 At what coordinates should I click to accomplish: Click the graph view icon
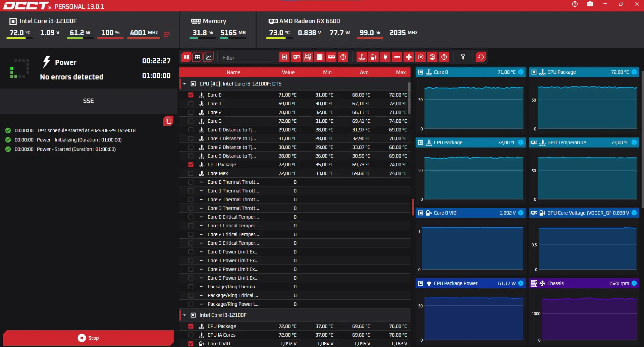coord(209,57)
